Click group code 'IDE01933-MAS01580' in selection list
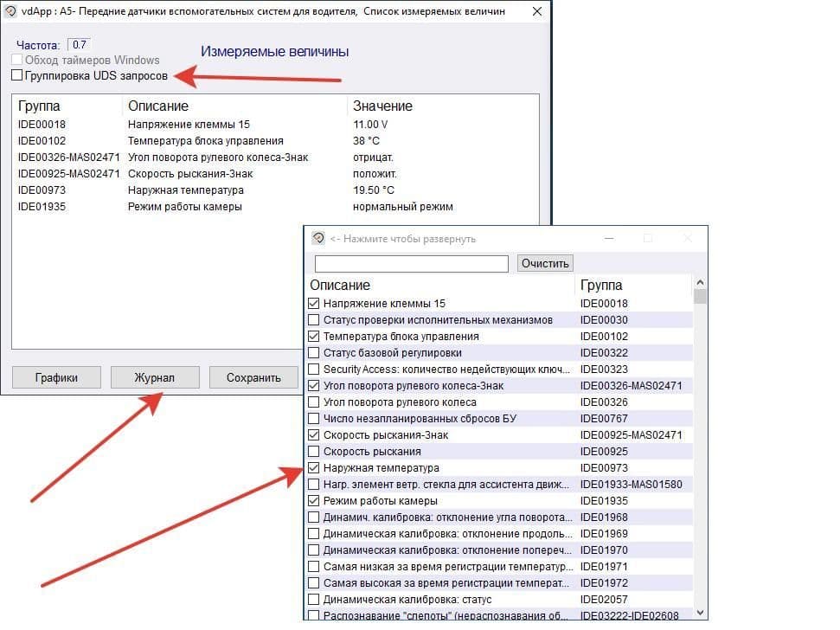This screenshot has height=630, width=840. click(x=631, y=485)
